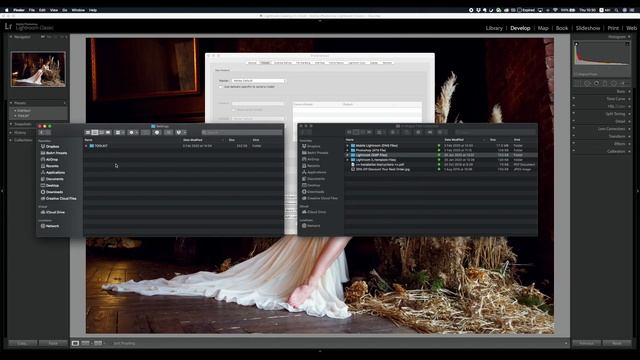Viewport: 640px width, 360px height.
Task: Select the Red Eye Correction tool
Action: tap(596, 83)
